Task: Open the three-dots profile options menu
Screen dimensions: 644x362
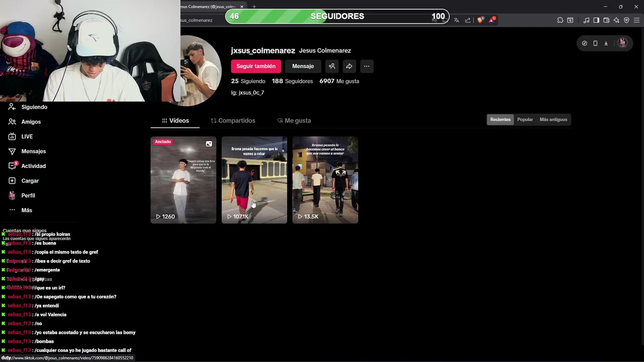Action: pos(367,66)
